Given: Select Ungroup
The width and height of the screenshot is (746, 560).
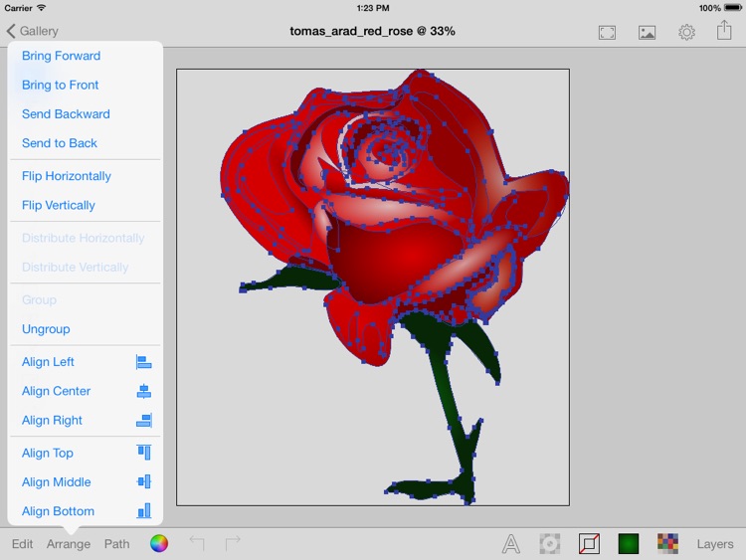Looking at the screenshot, I should tap(46, 329).
